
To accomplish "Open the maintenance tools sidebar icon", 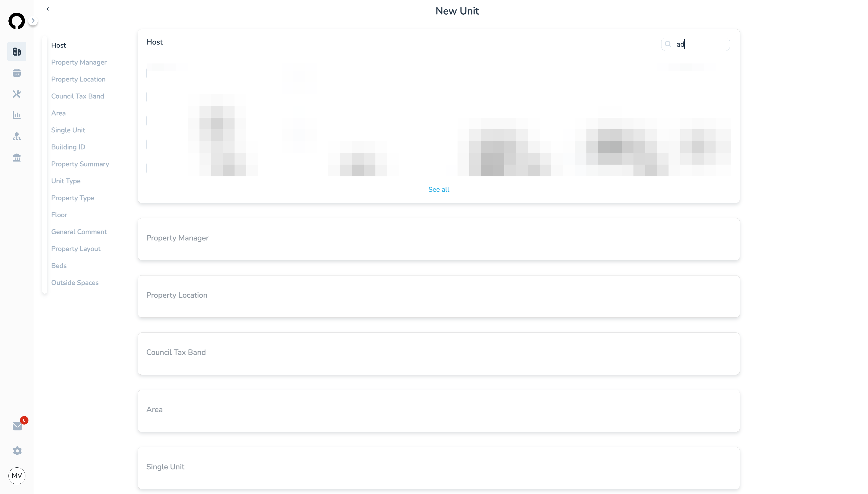I will coord(17,94).
